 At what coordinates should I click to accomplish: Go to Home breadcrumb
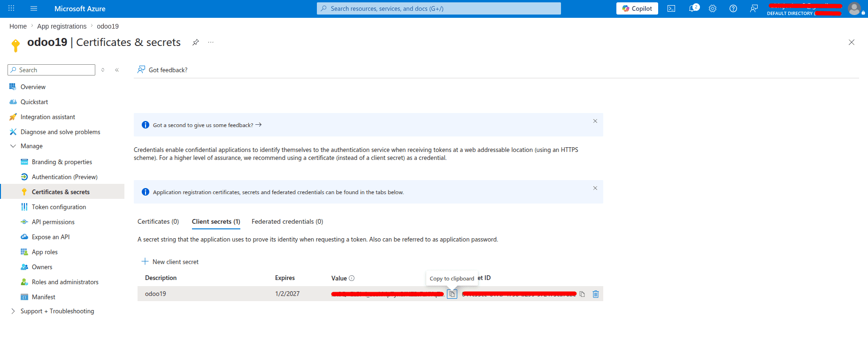18,26
